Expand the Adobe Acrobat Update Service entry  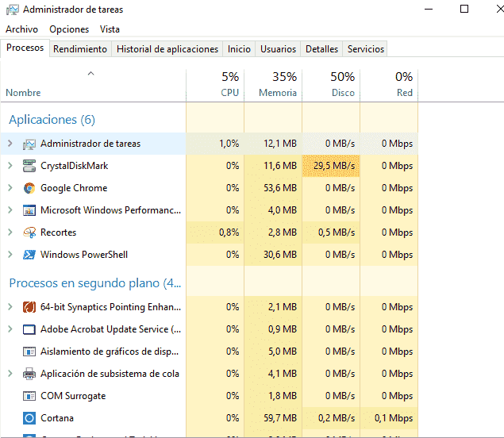point(10,329)
